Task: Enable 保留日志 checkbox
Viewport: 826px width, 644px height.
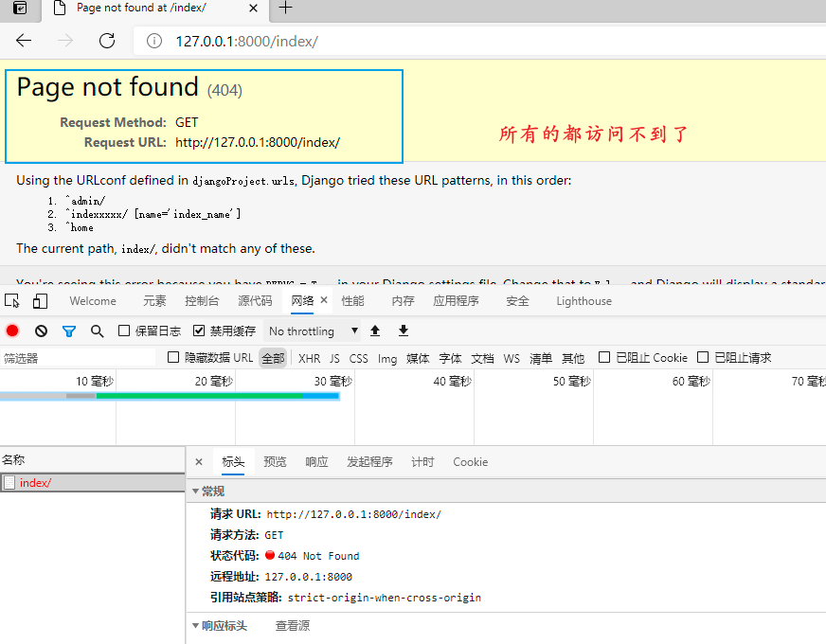Action: coord(124,331)
